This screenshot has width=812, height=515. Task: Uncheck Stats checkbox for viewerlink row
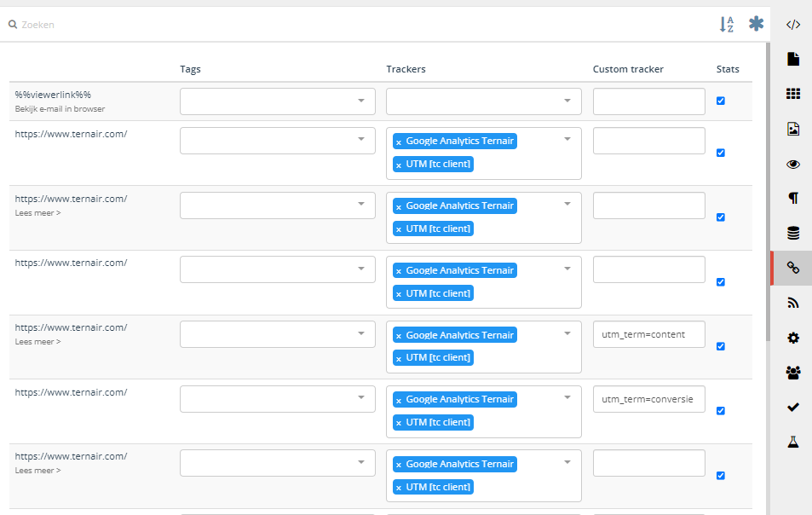tap(721, 101)
